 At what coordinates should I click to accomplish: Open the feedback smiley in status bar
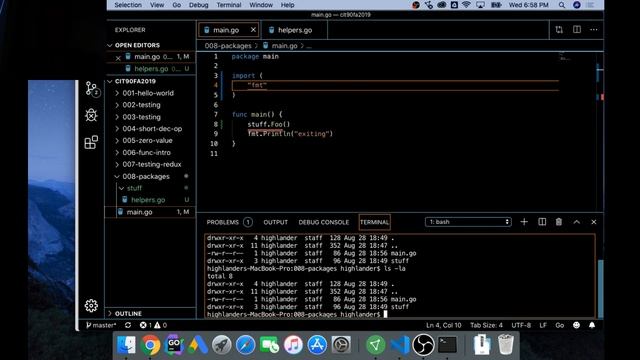[576, 325]
